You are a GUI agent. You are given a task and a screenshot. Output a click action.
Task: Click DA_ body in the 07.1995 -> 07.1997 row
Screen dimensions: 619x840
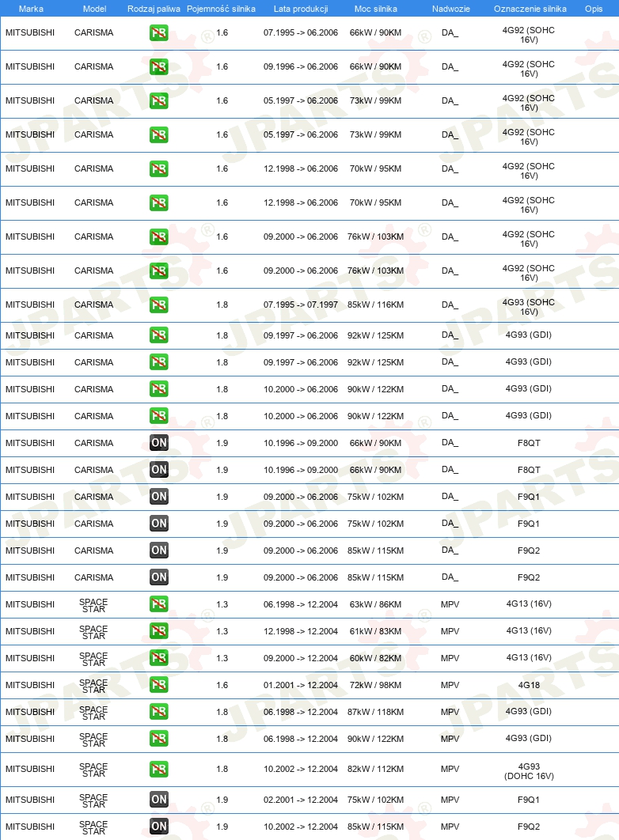tap(450, 305)
